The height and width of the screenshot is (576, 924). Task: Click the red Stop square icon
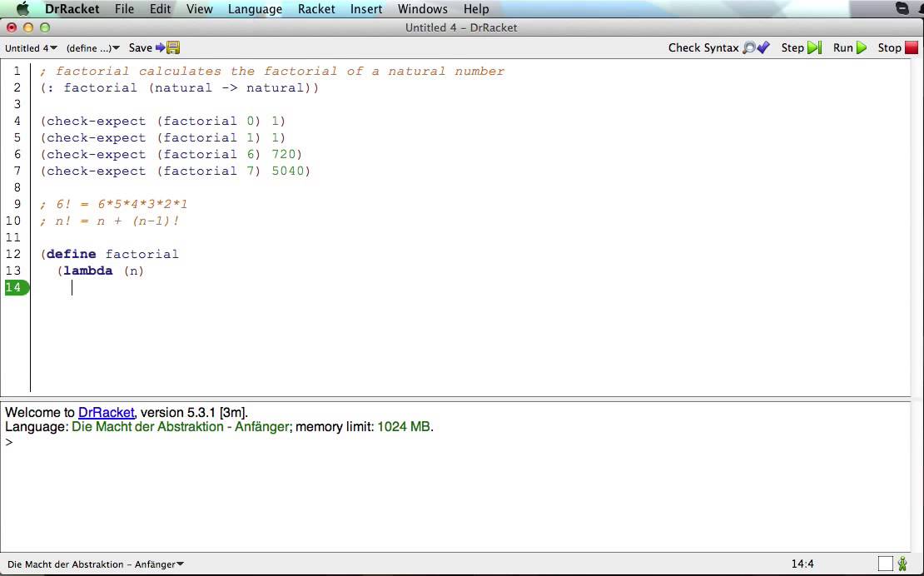pyautogui.click(x=912, y=47)
